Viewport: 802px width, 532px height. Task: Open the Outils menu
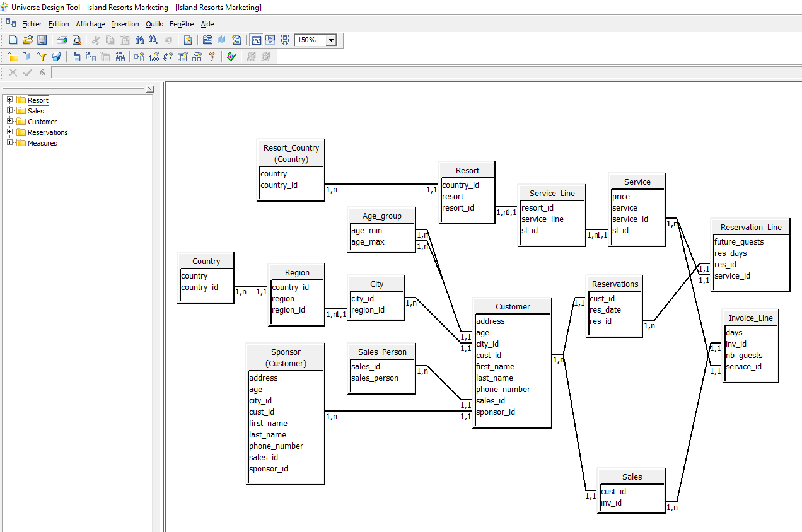(x=154, y=24)
